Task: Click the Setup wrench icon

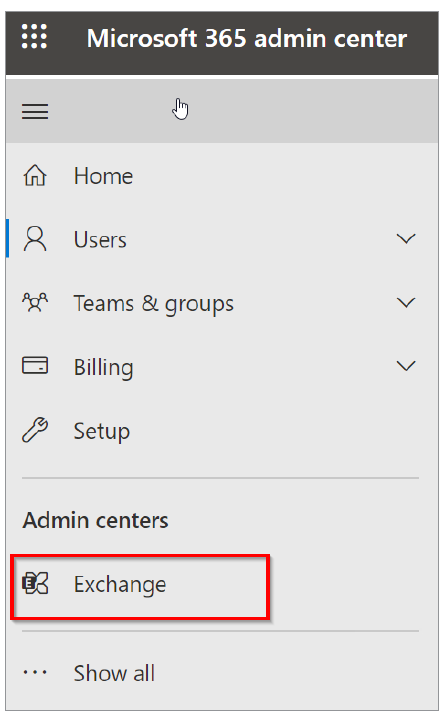Action: 35,430
